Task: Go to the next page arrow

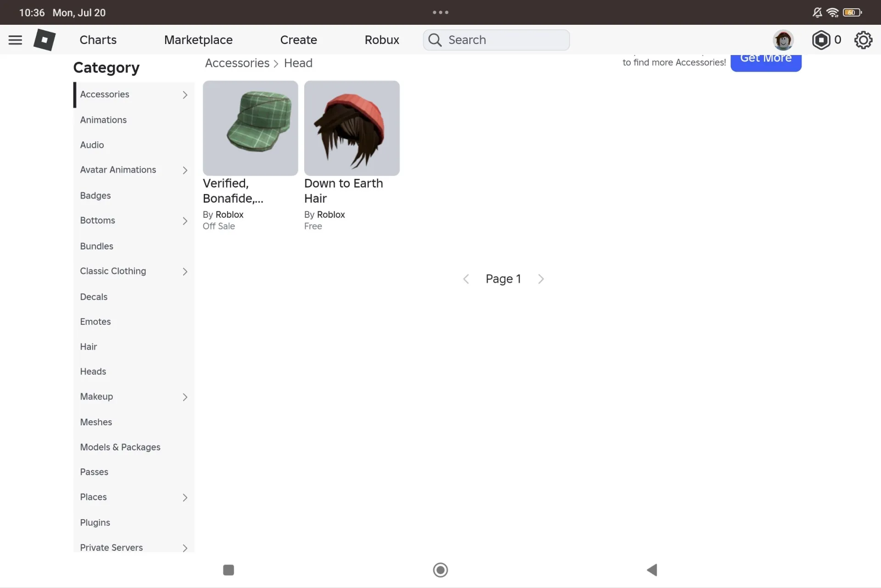Action: [x=541, y=279]
